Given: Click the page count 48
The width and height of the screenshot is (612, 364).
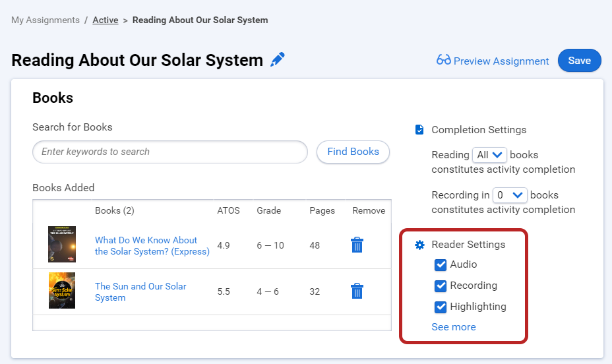Looking at the screenshot, I should 315,245.
